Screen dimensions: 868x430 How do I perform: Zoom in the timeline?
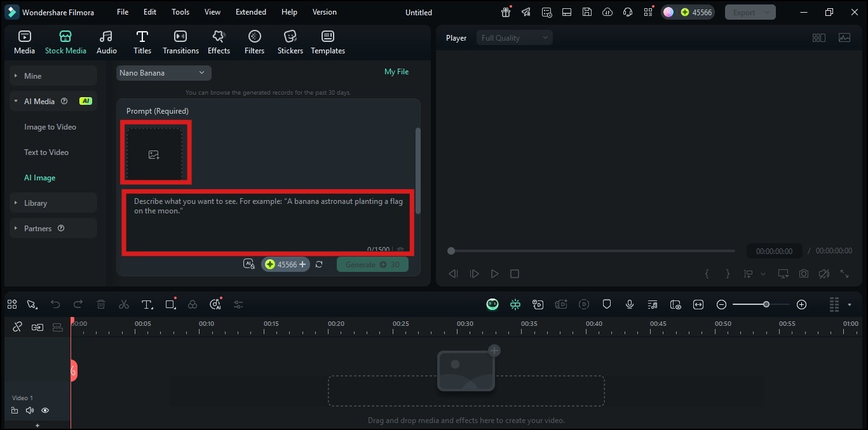pyautogui.click(x=802, y=304)
